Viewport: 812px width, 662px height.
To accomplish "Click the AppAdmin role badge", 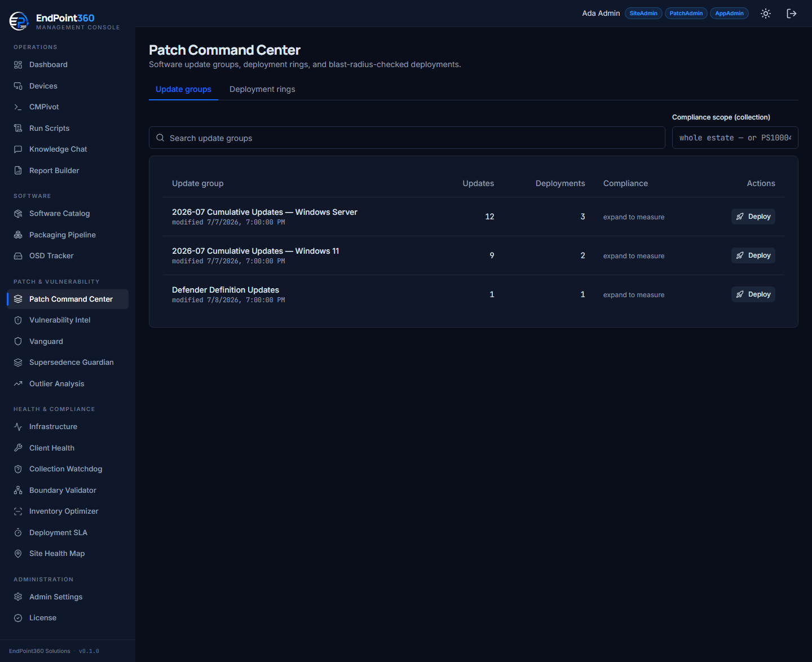I will pos(729,14).
